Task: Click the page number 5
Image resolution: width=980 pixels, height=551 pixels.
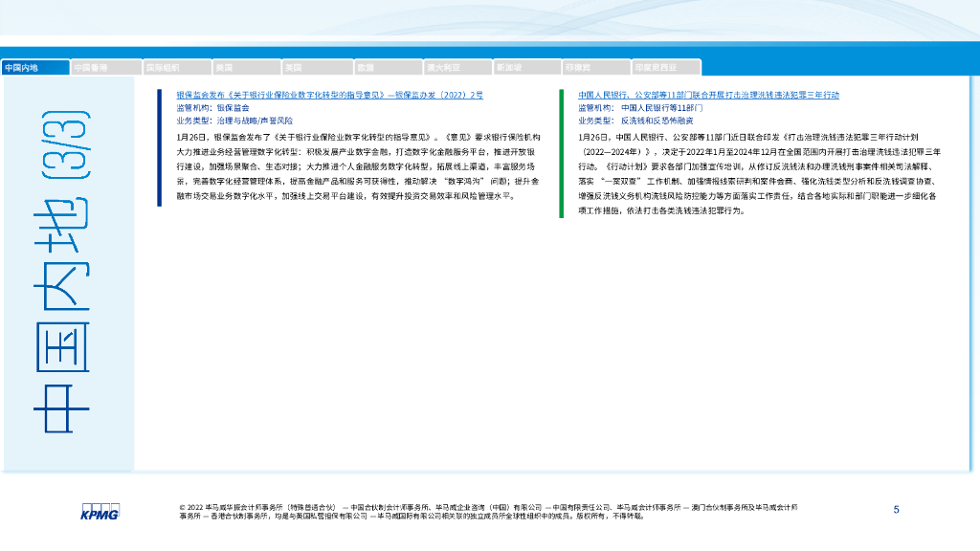Action: pyautogui.click(x=896, y=510)
